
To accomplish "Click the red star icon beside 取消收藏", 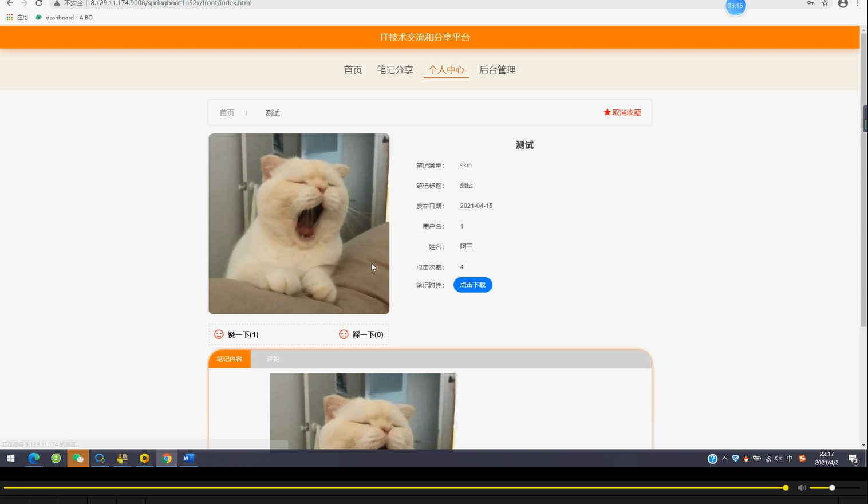I will point(607,112).
